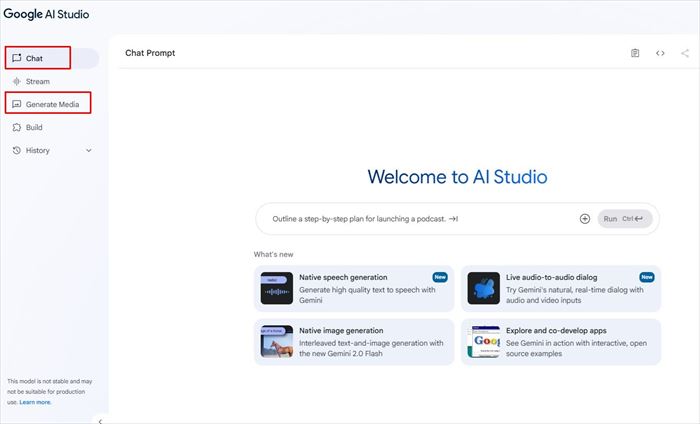The image size is (700, 424).
Task: Click the Chat speech-bubble icon
Action: pos(17,58)
